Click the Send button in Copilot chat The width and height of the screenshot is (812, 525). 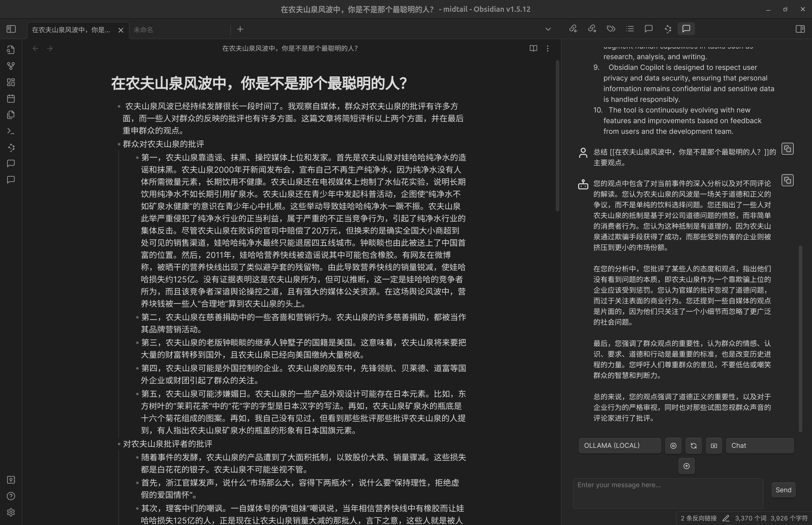coord(783,490)
